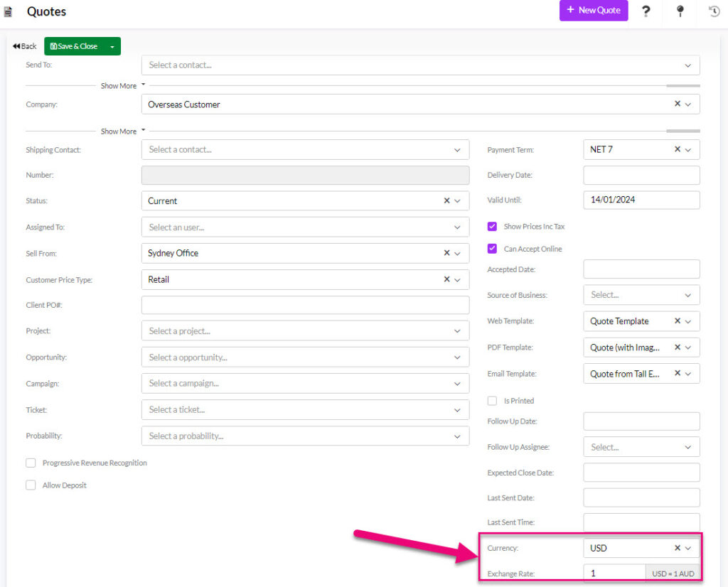Click the New Quote button
The image size is (728, 587).
click(x=593, y=11)
